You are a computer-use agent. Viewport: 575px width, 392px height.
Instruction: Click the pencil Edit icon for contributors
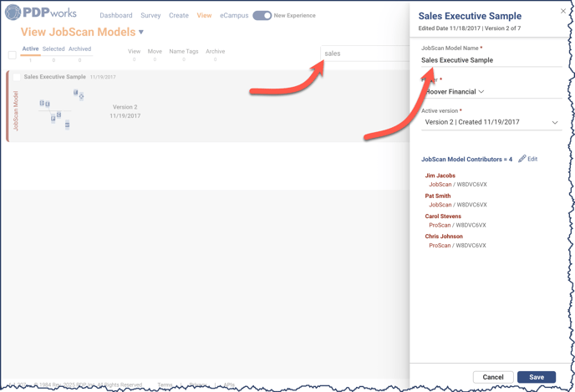tap(522, 159)
